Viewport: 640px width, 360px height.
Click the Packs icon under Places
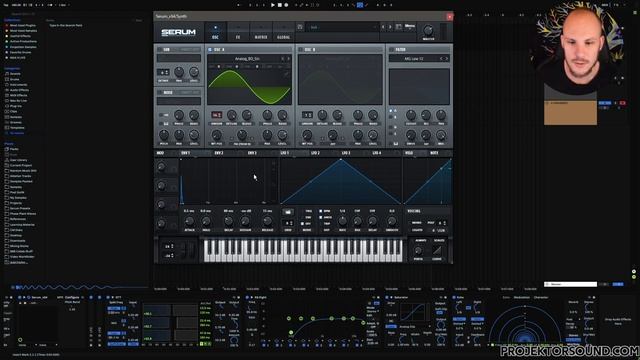(7, 149)
